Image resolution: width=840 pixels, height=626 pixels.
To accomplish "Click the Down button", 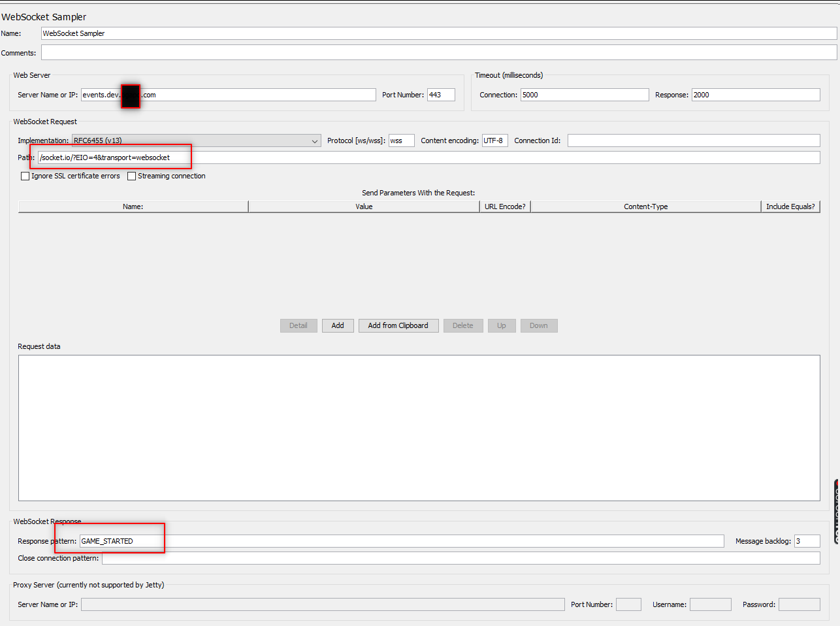I will (x=539, y=325).
